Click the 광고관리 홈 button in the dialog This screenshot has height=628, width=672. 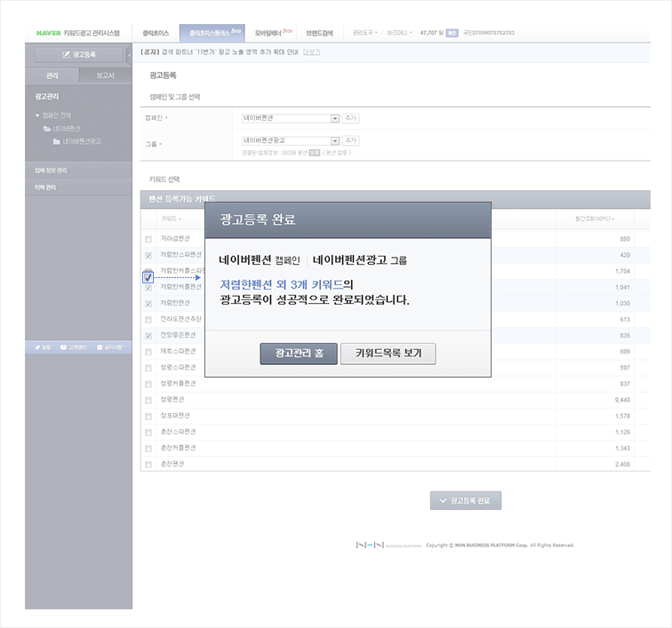[299, 354]
